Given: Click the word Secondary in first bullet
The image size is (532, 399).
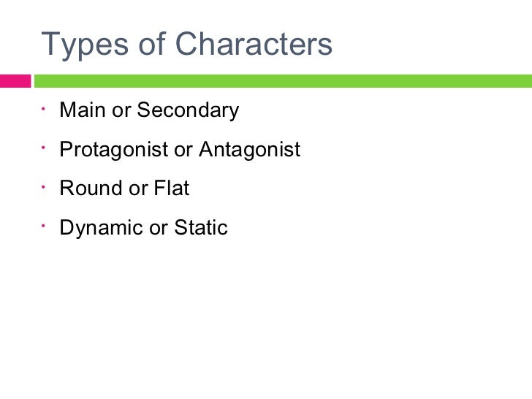Looking at the screenshot, I should [188, 110].
